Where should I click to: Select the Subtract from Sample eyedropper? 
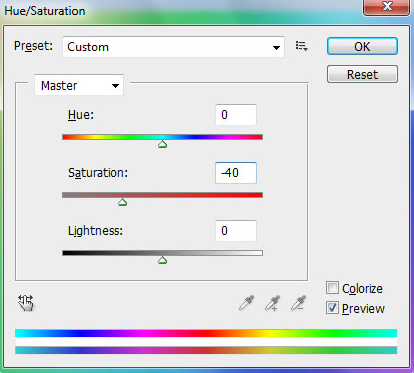298,303
